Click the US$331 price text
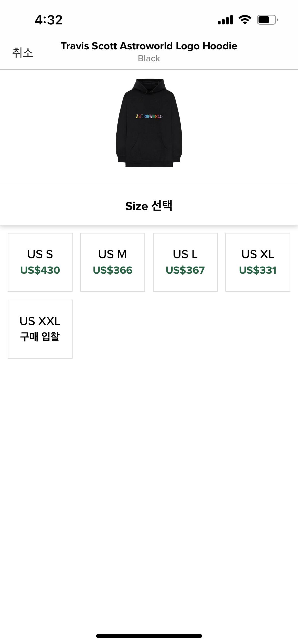Screen dimensions: 298x644 (x=258, y=270)
